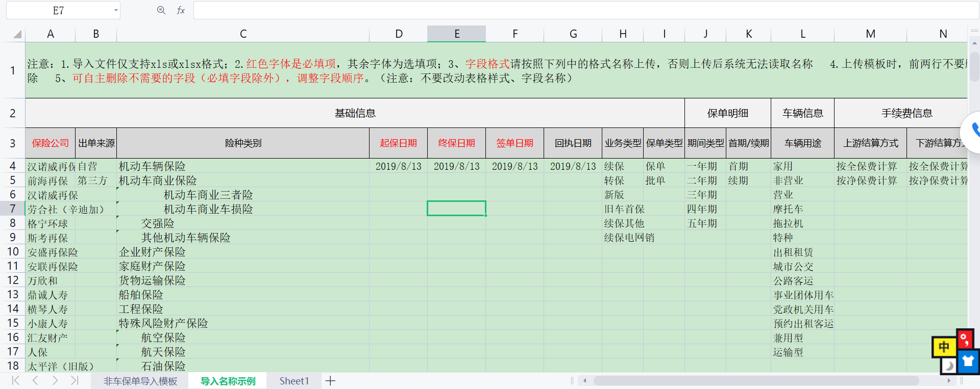980x389 pixels.
Task: Click the 车辆信息 header cell
Action: (x=803, y=113)
